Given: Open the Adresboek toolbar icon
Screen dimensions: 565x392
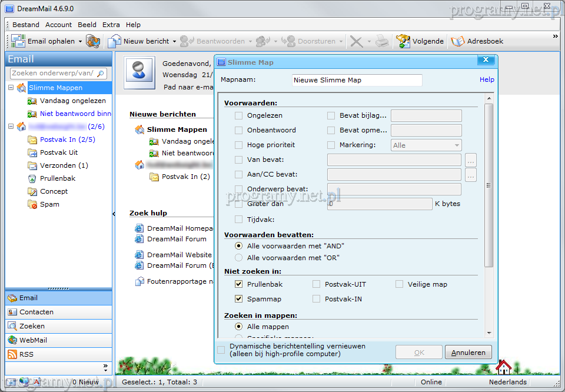Looking at the screenshot, I should (x=457, y=41).
